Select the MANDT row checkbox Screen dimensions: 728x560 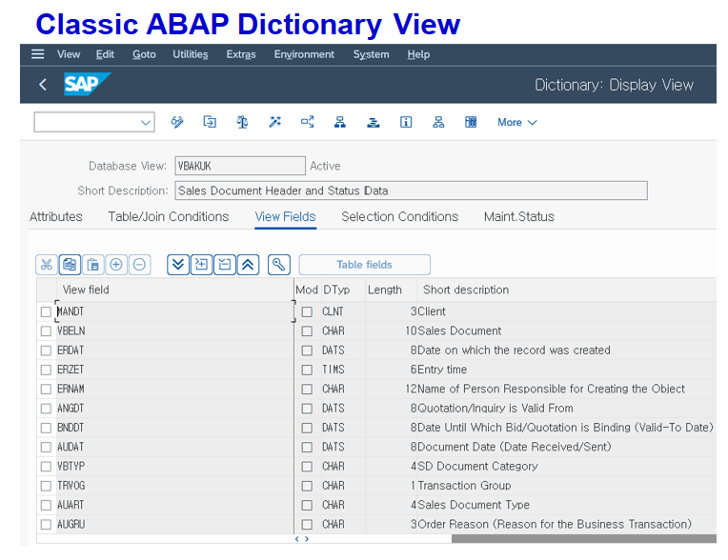(x=46, y=311)
